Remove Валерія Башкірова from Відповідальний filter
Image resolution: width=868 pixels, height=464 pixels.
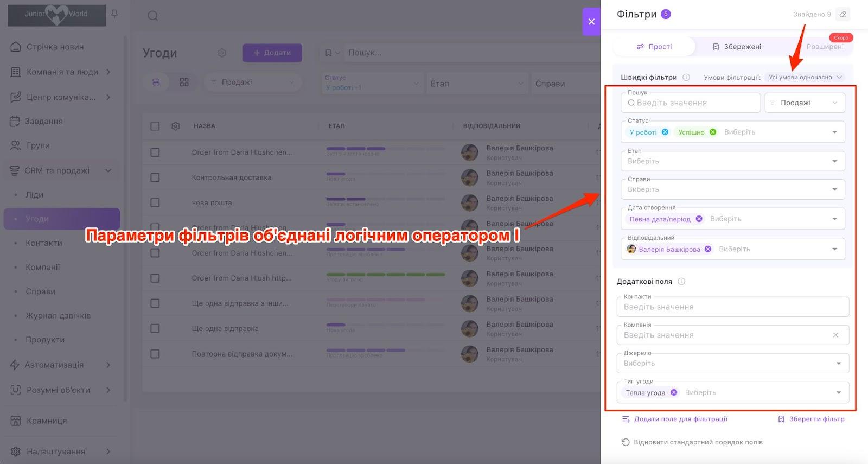pyautogui.click(x=708, y=249)
